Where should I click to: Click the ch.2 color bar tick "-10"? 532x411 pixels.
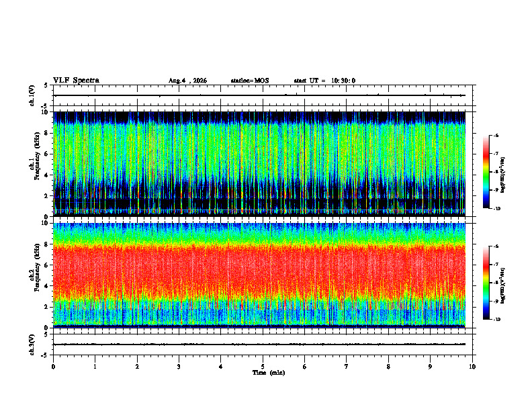coord(496,320)
